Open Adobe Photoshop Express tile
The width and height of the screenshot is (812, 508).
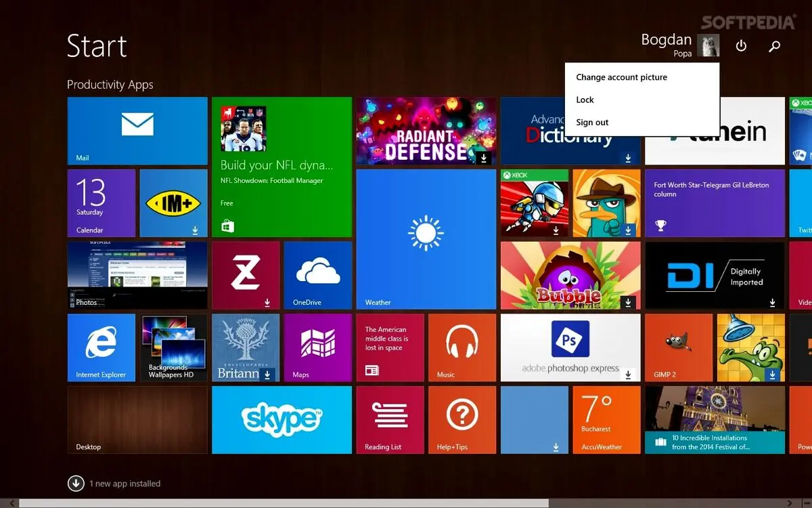[570, 347]
